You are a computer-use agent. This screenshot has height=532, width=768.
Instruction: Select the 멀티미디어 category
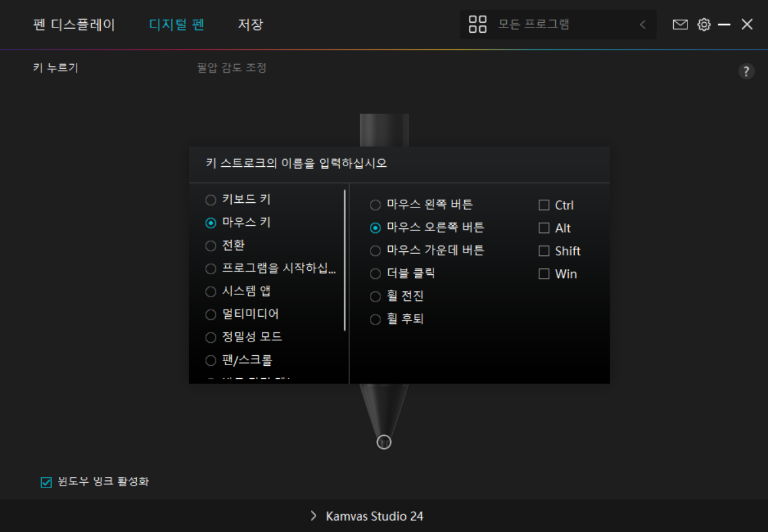pos(211,313)
